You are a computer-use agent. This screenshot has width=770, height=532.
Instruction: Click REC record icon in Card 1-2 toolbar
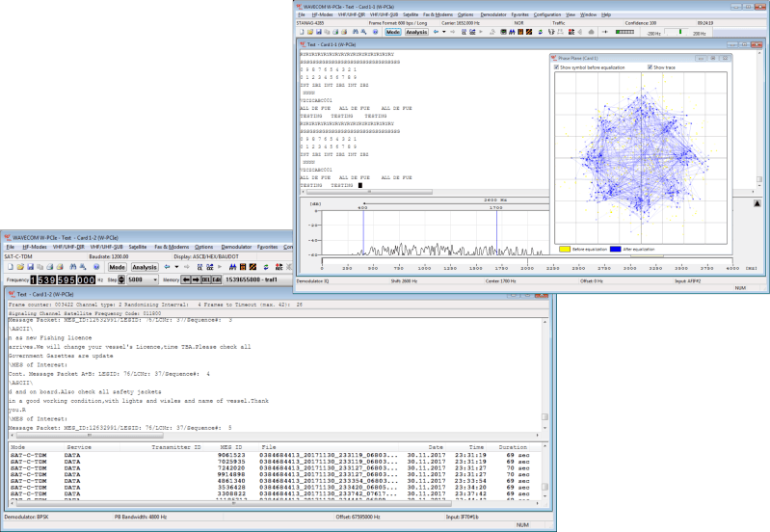point(279,267)
